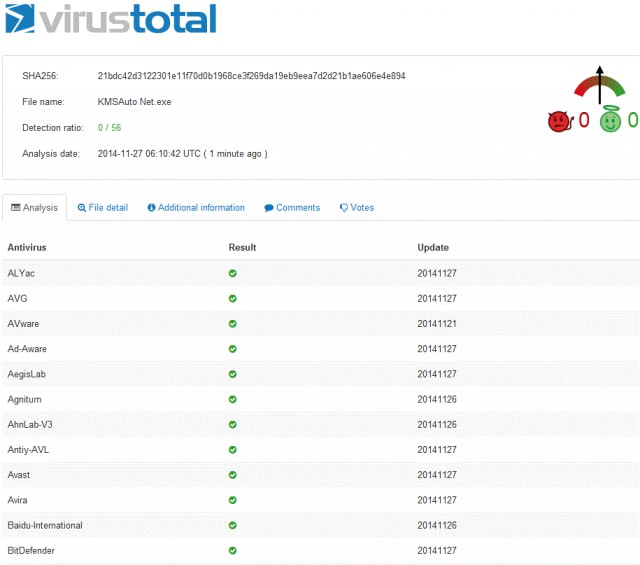
Task: Click the reputation gauge meter
Action: [x=600, y=85]
